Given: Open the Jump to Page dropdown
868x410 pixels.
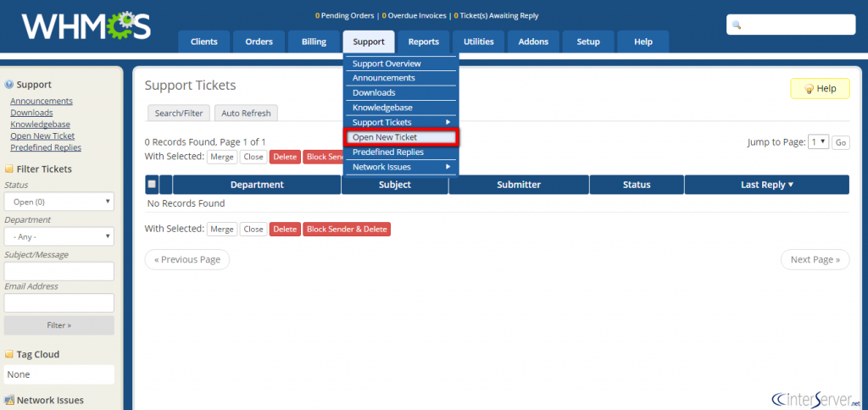Looking at the screenshot, I should pyautogui.click(x=818, y=141).
